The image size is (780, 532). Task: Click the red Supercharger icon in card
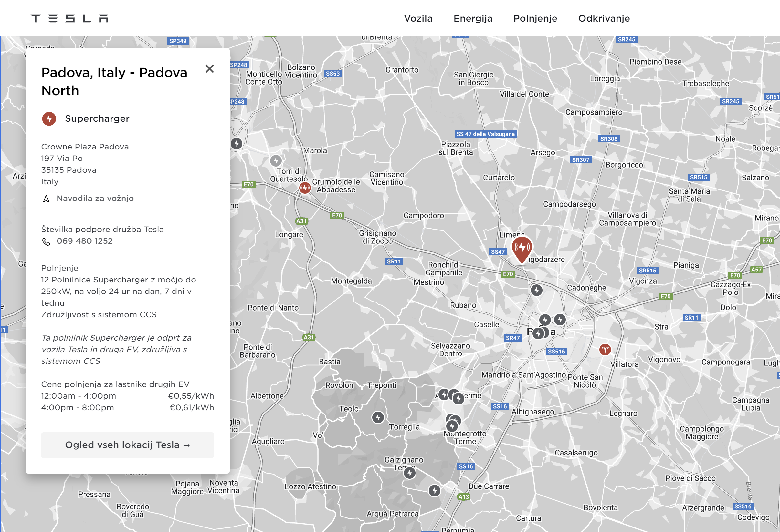click(x=49, y=119)
